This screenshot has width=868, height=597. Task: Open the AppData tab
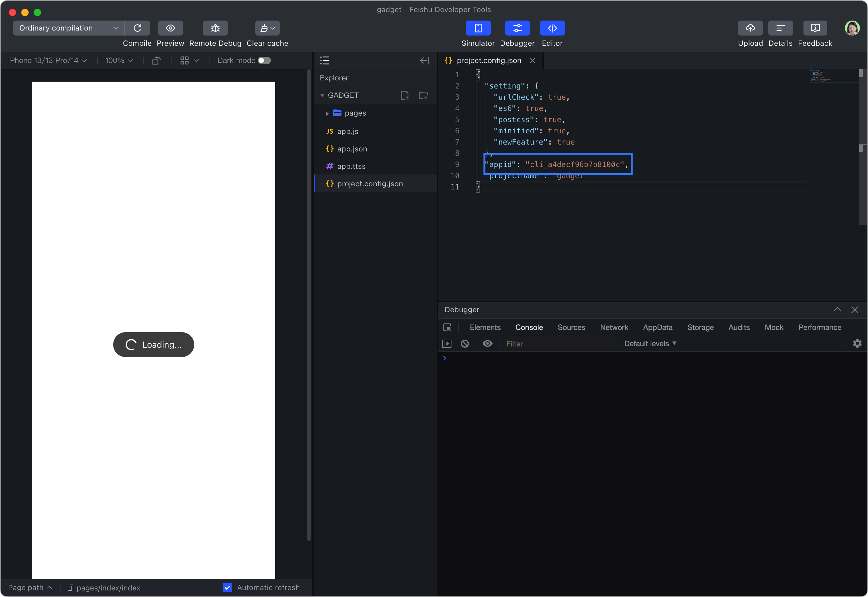click(x=657, y=327)
